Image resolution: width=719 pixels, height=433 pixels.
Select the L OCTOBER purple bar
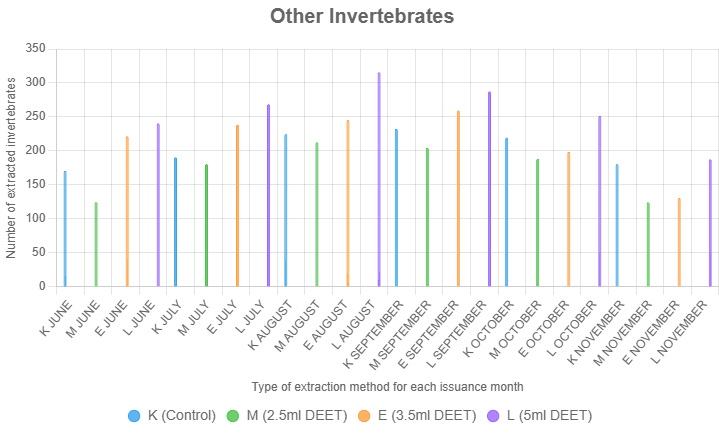click(x=599, y=202)
